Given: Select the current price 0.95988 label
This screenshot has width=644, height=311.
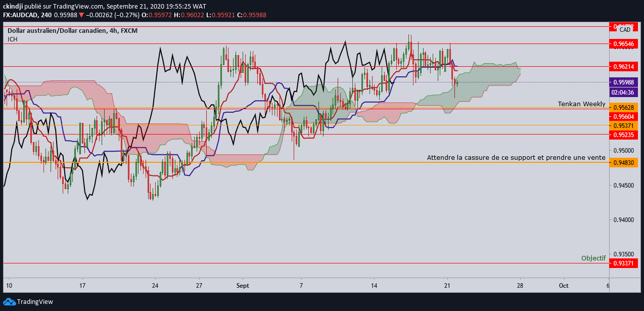Looking at the screenshot, I should [625, 82].
